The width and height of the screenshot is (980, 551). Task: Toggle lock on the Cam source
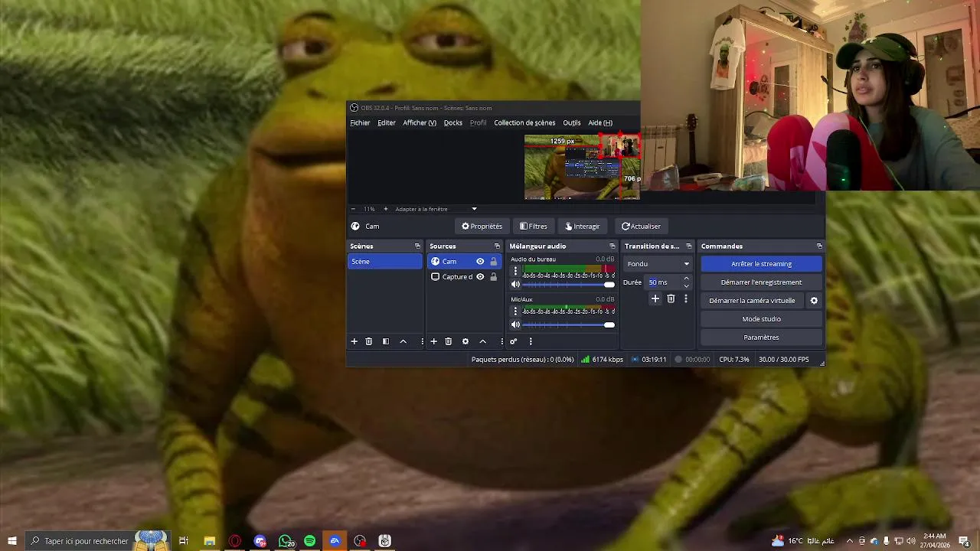point(493,262)
